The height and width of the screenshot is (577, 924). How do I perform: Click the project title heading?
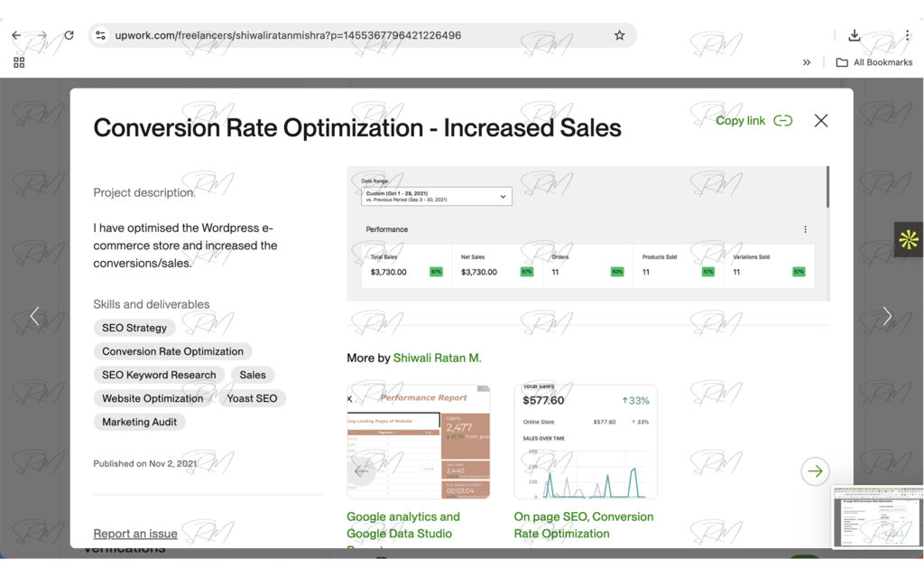pyautogui.click(x=357, y=128)
